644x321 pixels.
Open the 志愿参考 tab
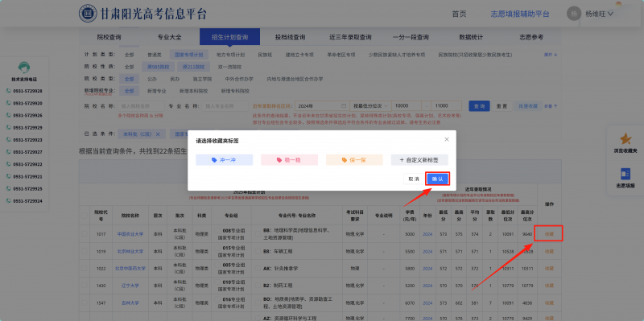[531, 37]
